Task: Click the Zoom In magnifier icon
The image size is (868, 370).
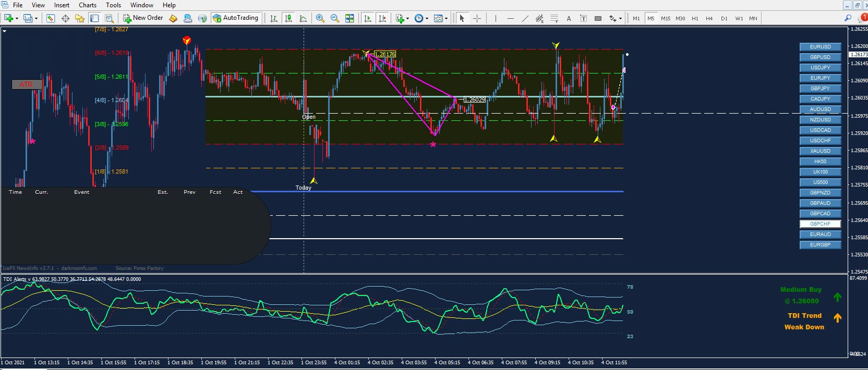Action: click(320, 18)
